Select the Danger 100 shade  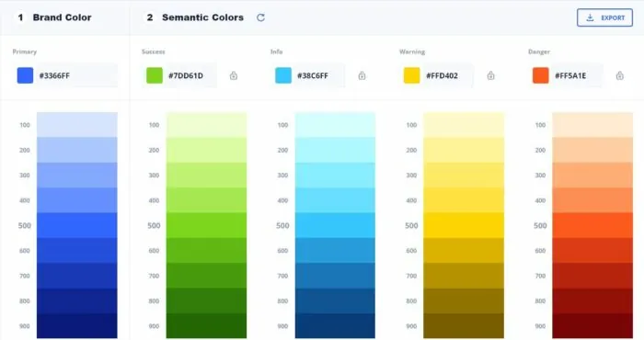click(x=592, y=125)
